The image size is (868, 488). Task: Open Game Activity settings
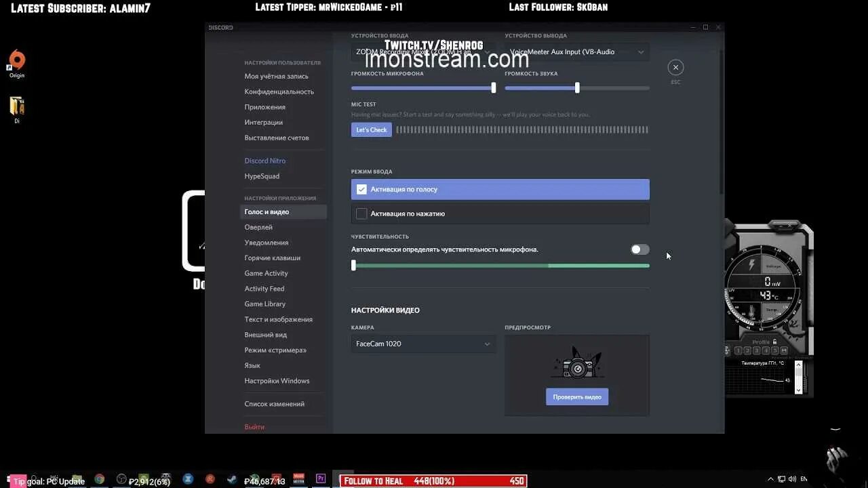pyautogui.click(x=267, y=273)
